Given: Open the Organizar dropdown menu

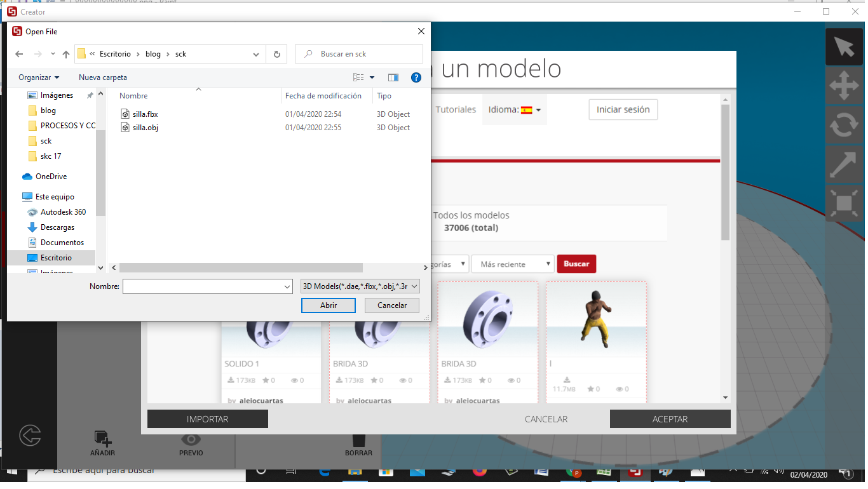Looking at the screenshot, I should (x=39, y=77).
